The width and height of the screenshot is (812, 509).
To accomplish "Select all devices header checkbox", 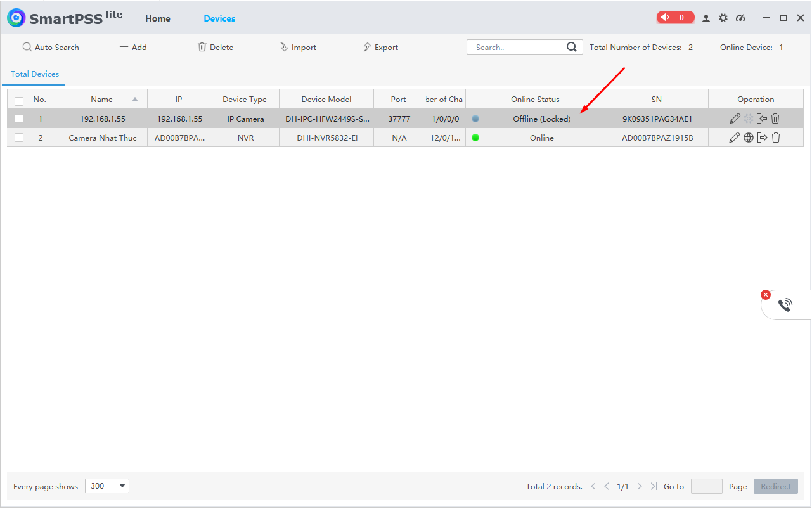I will coord(19,101).
